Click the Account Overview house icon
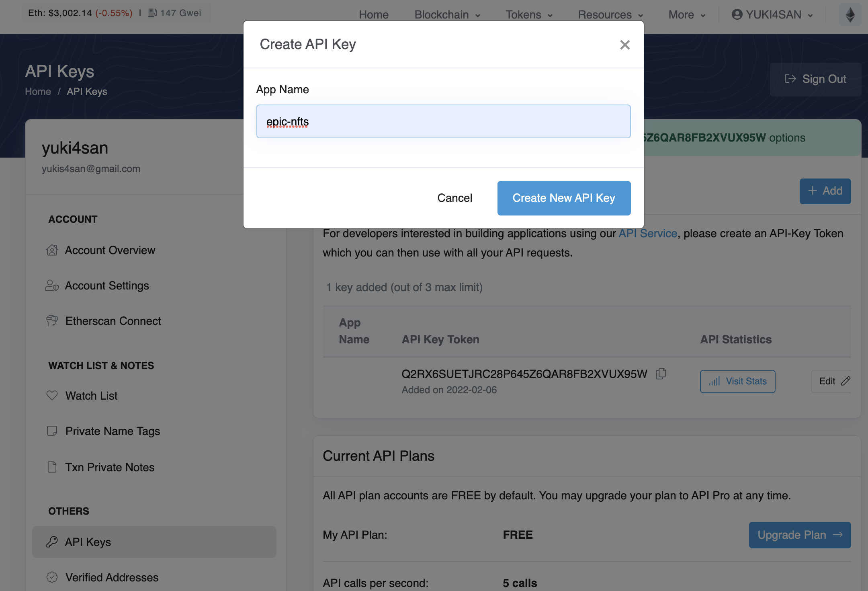This screenshot has width=868, height=591. click(52, 250)
